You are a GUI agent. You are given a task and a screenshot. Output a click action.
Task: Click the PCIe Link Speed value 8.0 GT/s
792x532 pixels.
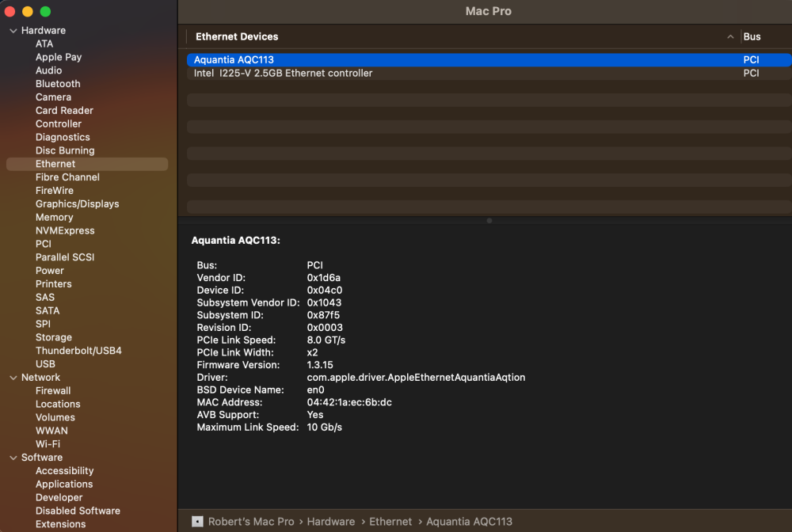[x=326, y=340]
